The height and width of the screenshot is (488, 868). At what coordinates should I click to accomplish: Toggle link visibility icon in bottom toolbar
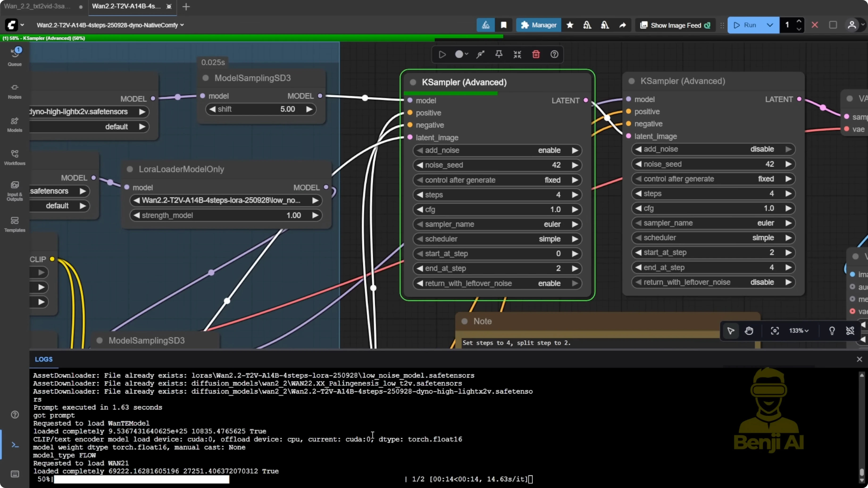pos(851,331)
